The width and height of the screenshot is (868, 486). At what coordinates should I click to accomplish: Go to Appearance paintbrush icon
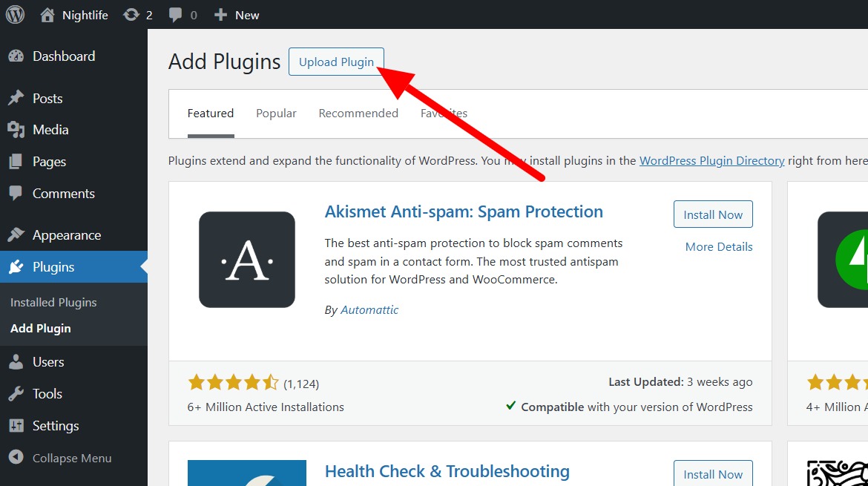16,234
